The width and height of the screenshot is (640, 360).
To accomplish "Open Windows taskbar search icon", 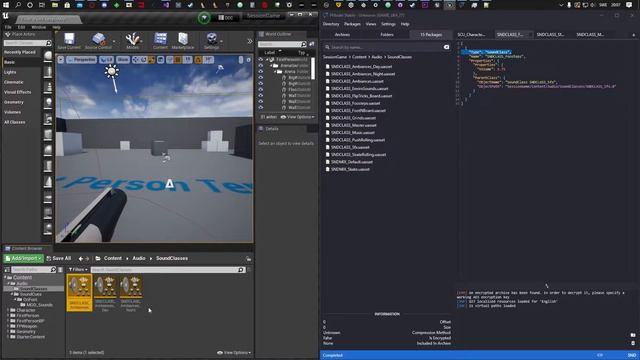I will tap(18, 5).
